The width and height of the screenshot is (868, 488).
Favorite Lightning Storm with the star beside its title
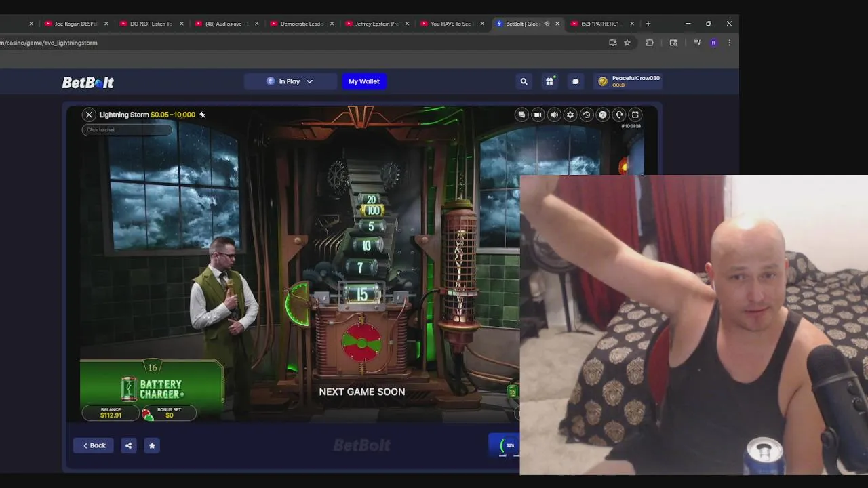point(202,115)
